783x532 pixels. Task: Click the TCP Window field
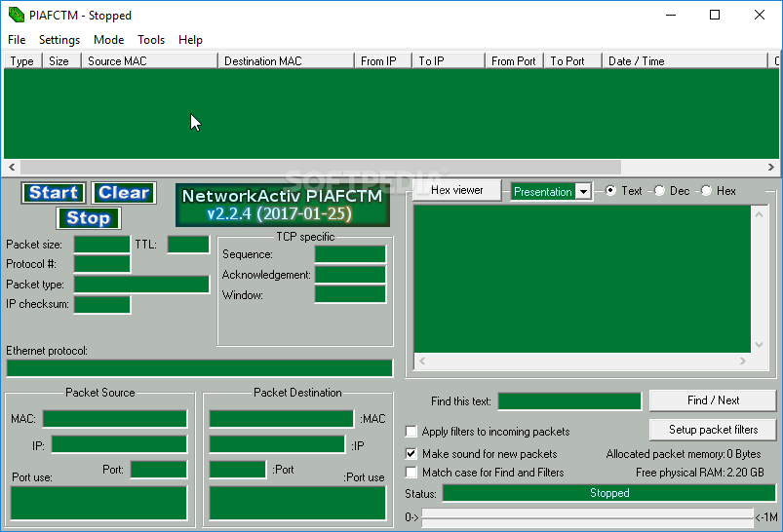pos(350,294)
